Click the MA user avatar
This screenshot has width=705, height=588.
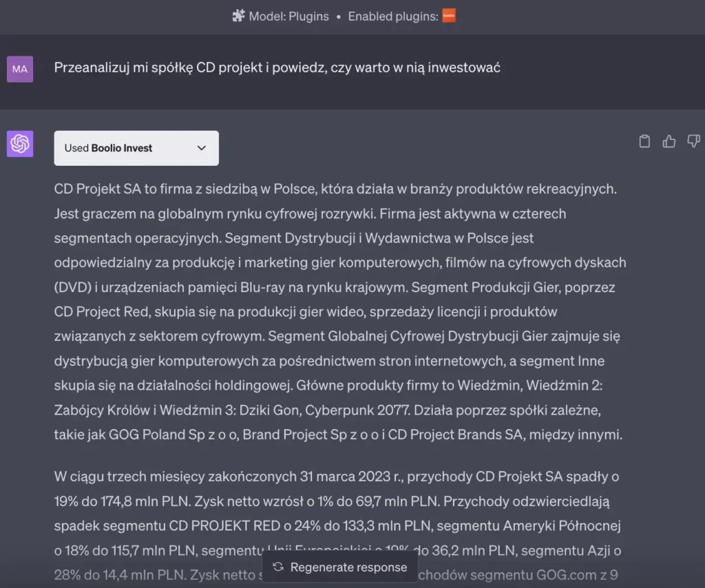[19, 70]
